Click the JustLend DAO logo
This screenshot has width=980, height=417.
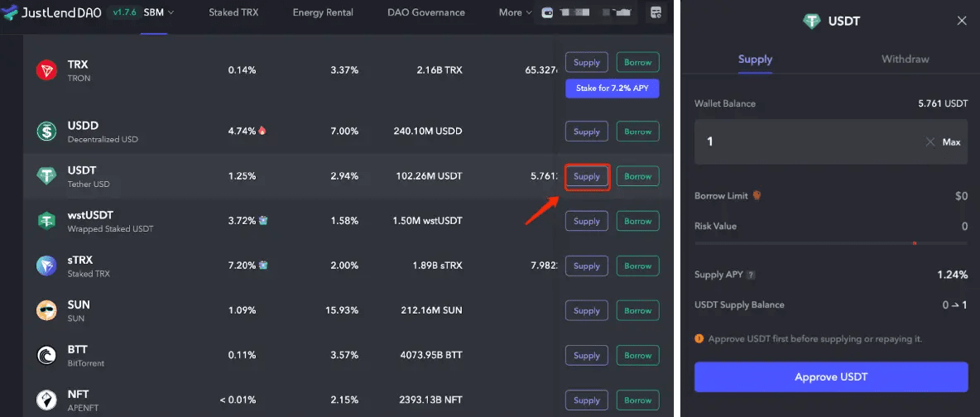(52, 12)
